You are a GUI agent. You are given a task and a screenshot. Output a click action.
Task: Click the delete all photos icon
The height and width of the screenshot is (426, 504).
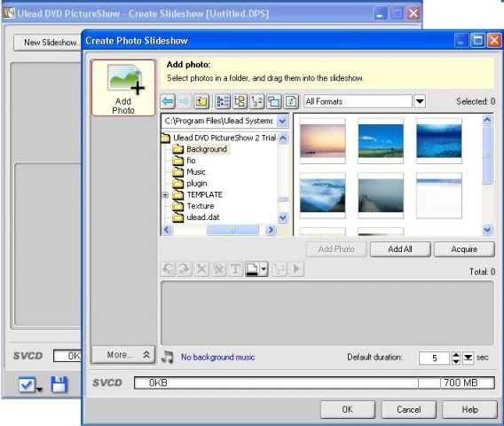point(218,269)
